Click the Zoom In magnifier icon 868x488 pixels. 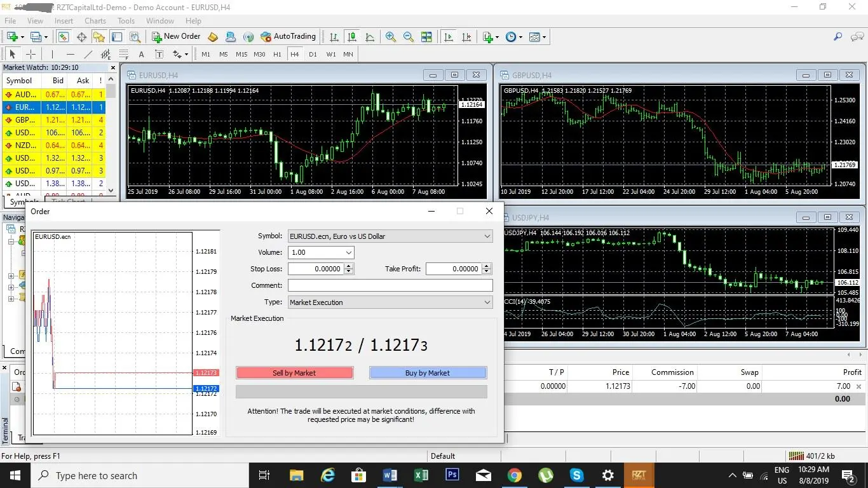pos(391,37)
